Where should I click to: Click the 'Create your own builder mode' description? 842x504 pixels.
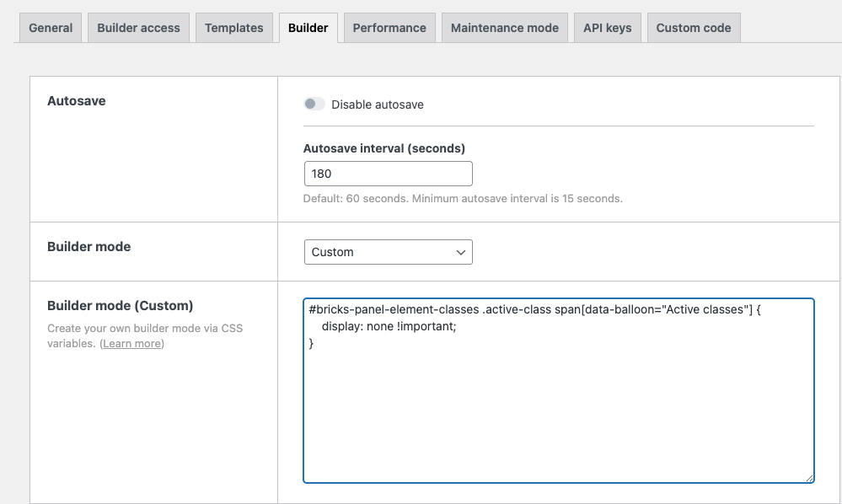[145, 336]
